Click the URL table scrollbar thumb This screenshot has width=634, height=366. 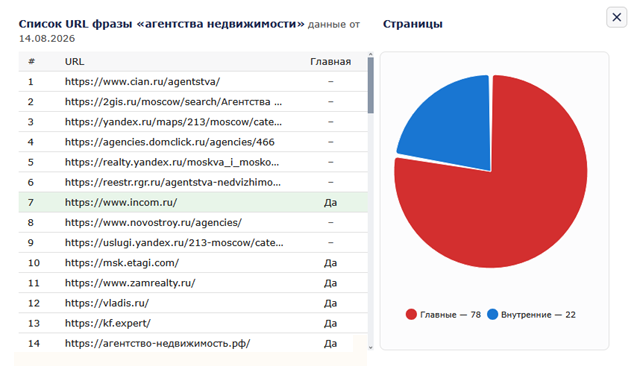point(370,85)
